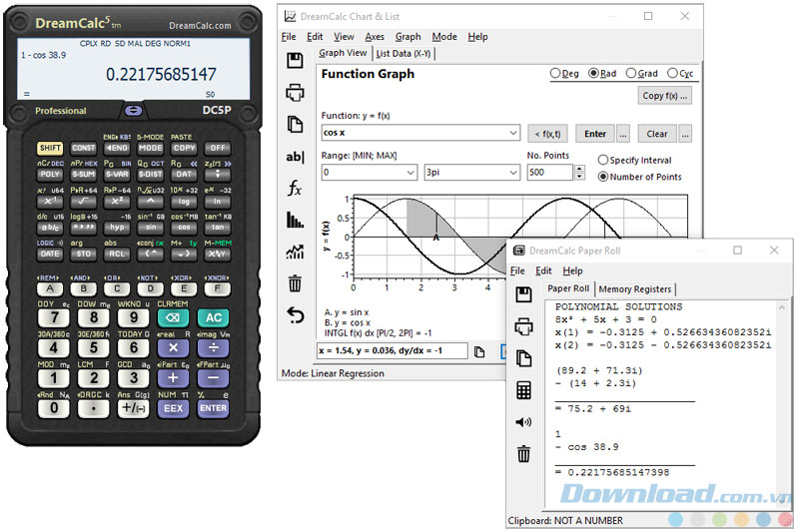Increase the No. Points spinner value
This screenshot has height=532, width=799.
point(579,169)
